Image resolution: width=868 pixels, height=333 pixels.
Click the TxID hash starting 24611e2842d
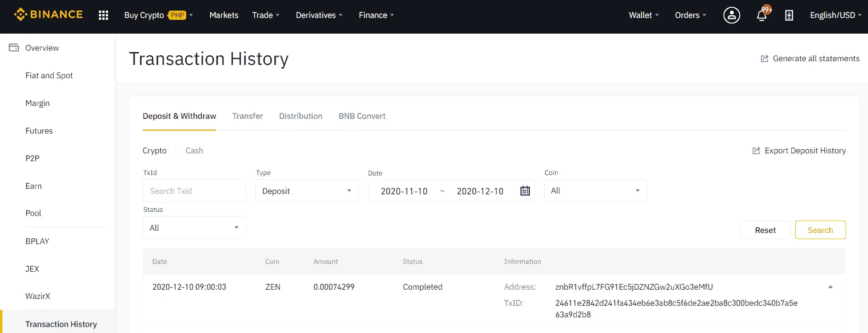676,309
